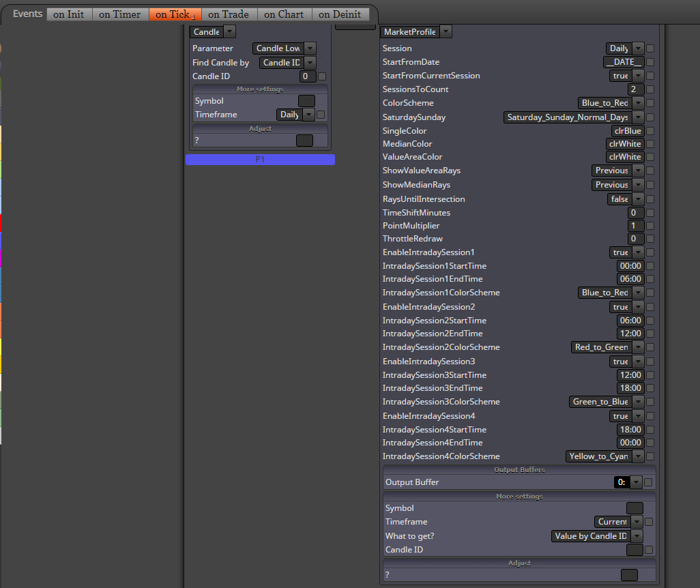Viewport: 700px width, 588px height.
Task: Click the MarketProfile Adjust section header
Action: pyautogui.click(x=520, y=563)
